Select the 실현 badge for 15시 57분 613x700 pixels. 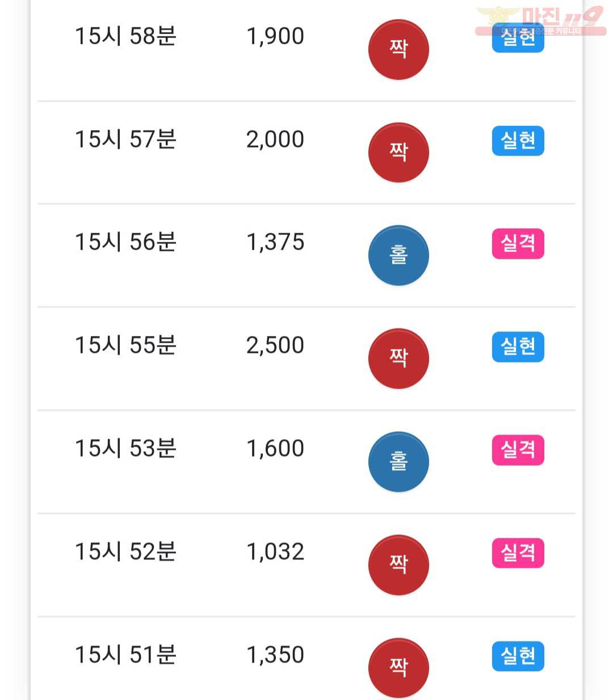(518, 141)
